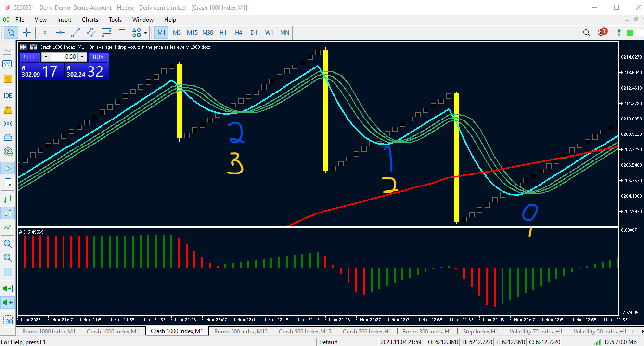Open the Market shopping bag icon
Screen dimensions: 644x346
[8, 109]
